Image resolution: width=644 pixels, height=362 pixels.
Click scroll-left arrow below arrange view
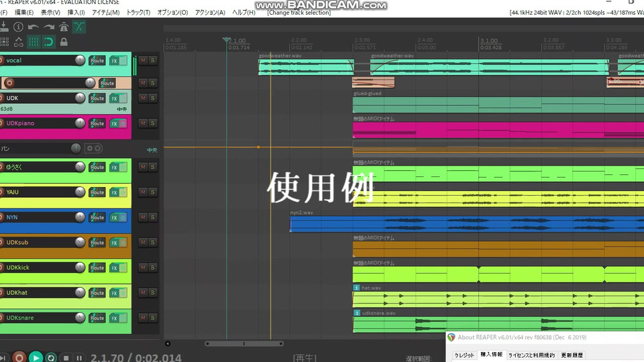(x=168, y=343)
